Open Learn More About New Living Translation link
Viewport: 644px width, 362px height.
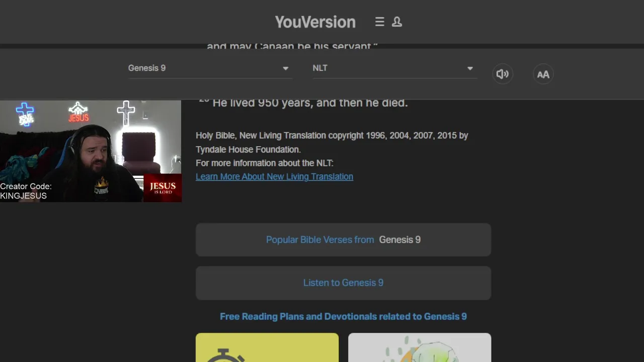(274, 176)
